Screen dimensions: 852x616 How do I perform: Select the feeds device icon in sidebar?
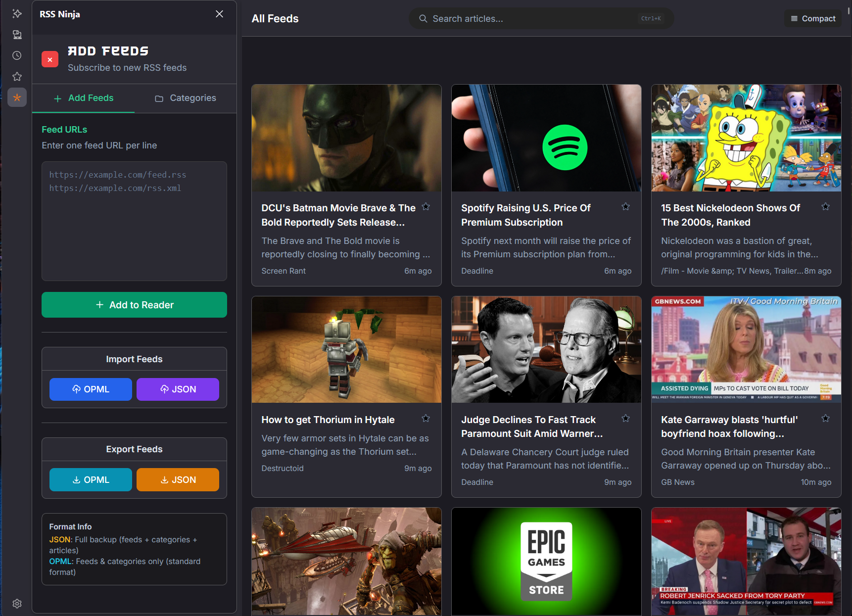(17, 35)
